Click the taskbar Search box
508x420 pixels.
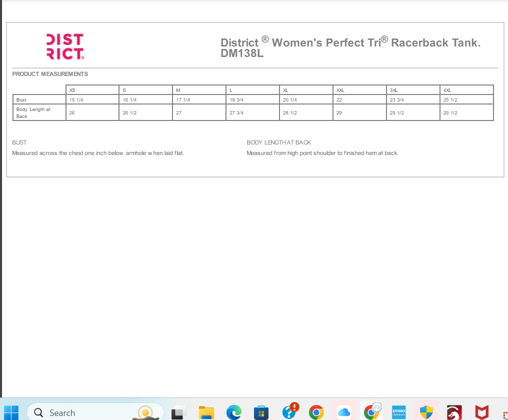pos(95,412)
